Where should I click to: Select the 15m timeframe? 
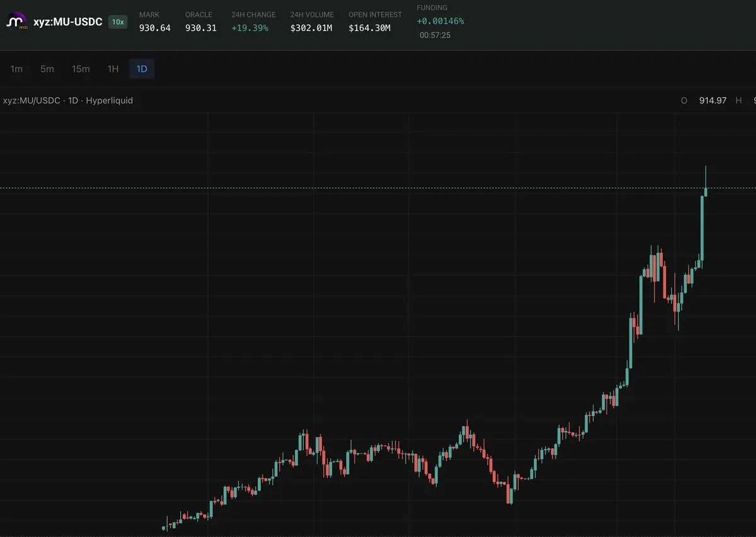81,69
